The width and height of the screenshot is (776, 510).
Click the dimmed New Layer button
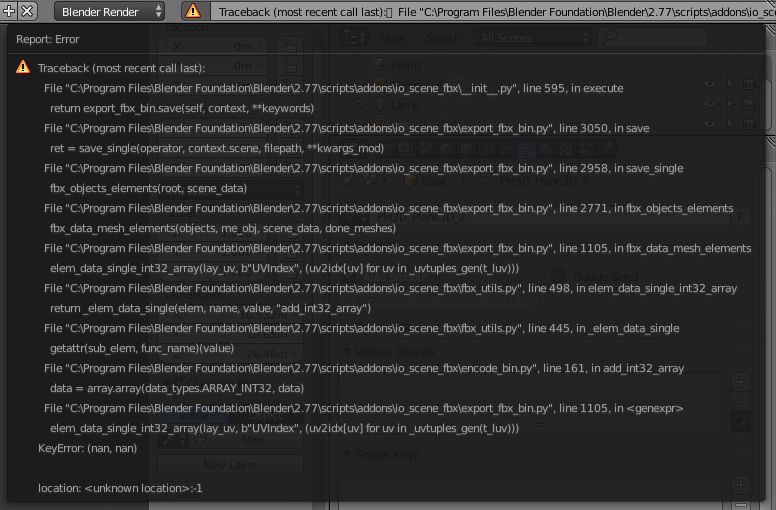coord(230,465)
